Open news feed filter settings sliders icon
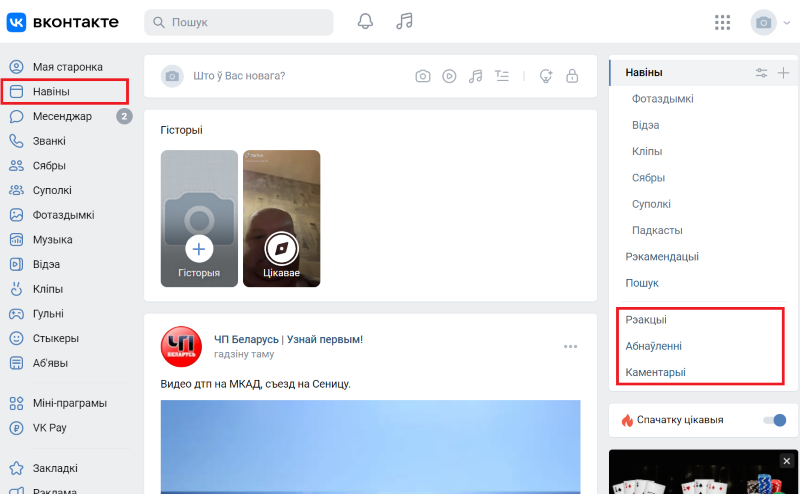This screenshot has width=800, height=494. click(761, 72)
